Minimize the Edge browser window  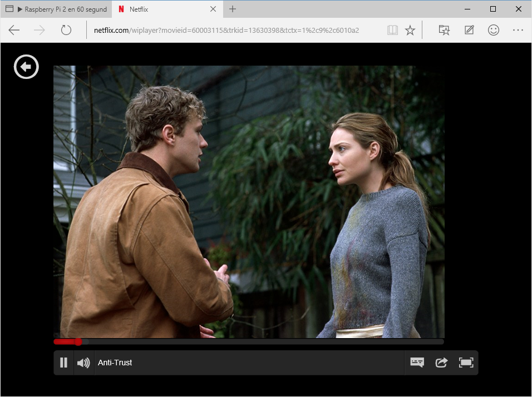click(467, 9)
